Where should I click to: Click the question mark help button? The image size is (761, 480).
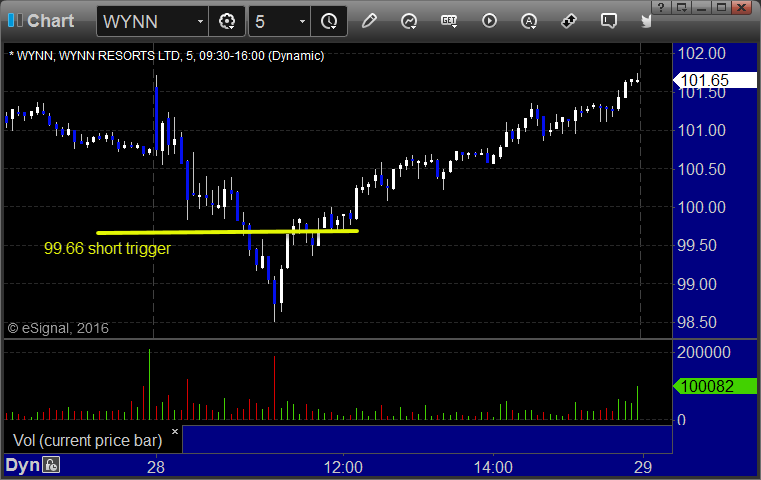[661, 7]
